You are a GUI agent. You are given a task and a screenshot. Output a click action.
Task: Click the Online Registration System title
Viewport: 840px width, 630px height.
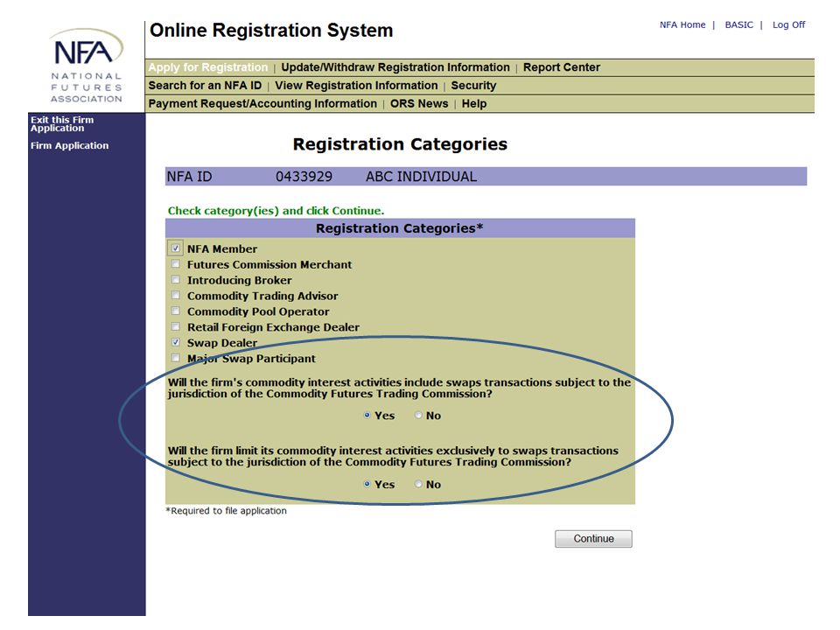pyautogui.click(x=271, y=31)
